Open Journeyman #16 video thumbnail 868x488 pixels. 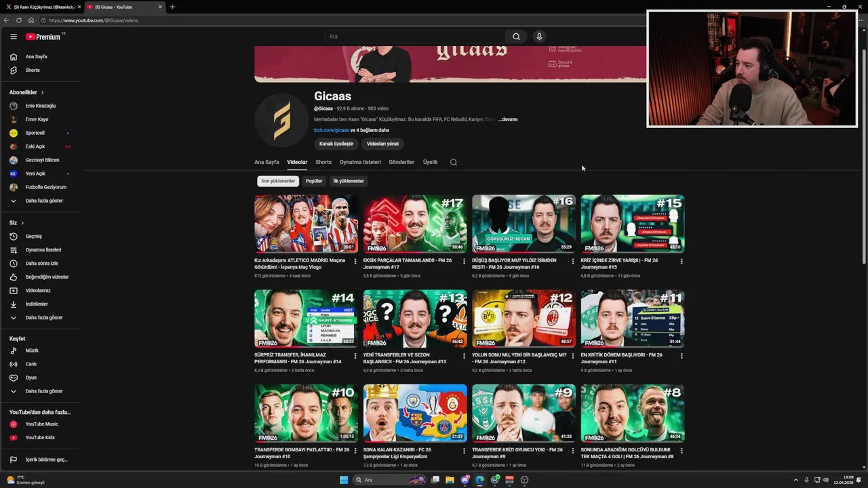click(x=524, y=224)
